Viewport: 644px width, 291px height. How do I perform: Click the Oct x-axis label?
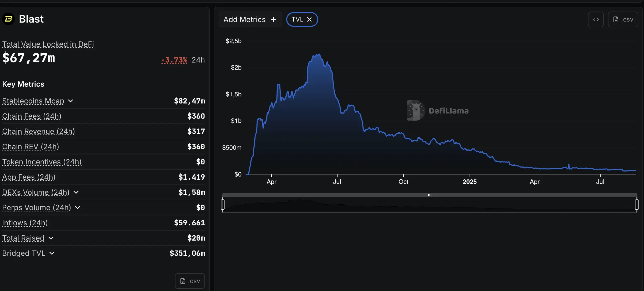[403, 182]
